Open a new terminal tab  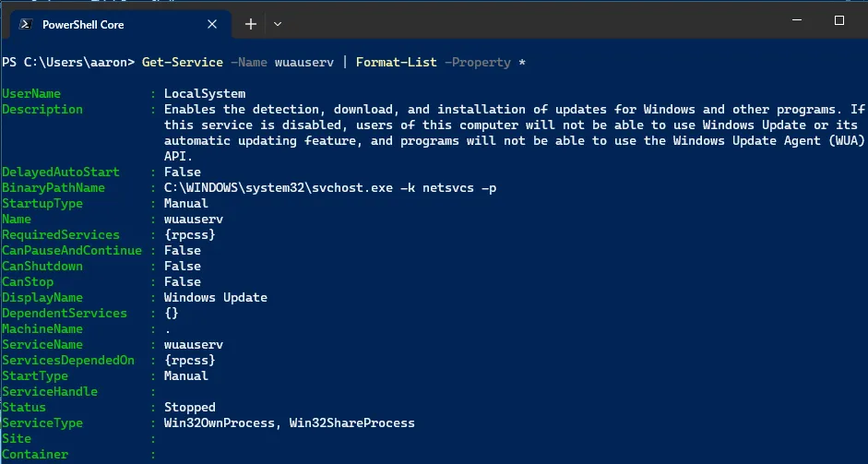[251, 23]
